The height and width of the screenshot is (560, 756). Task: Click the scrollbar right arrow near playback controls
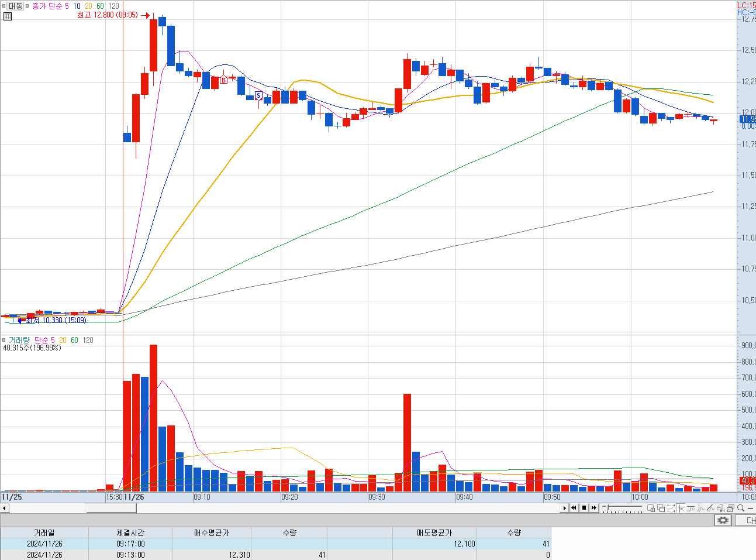coord(564,508)
